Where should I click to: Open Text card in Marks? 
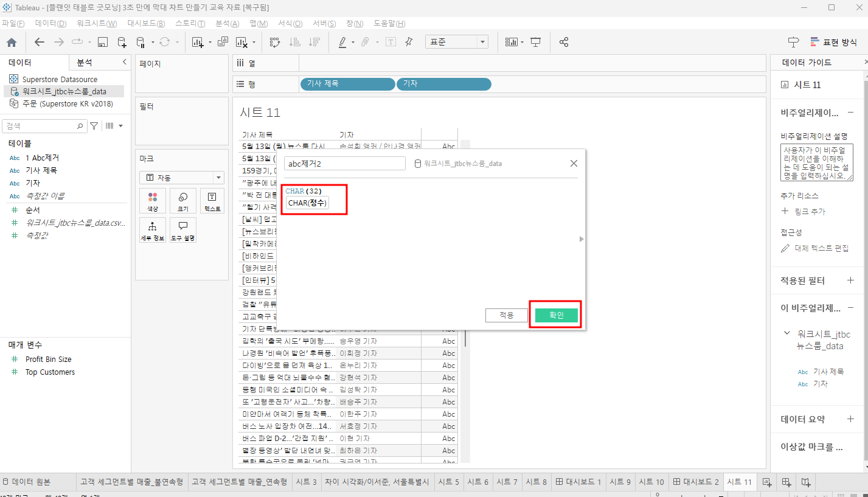point(212,201)
